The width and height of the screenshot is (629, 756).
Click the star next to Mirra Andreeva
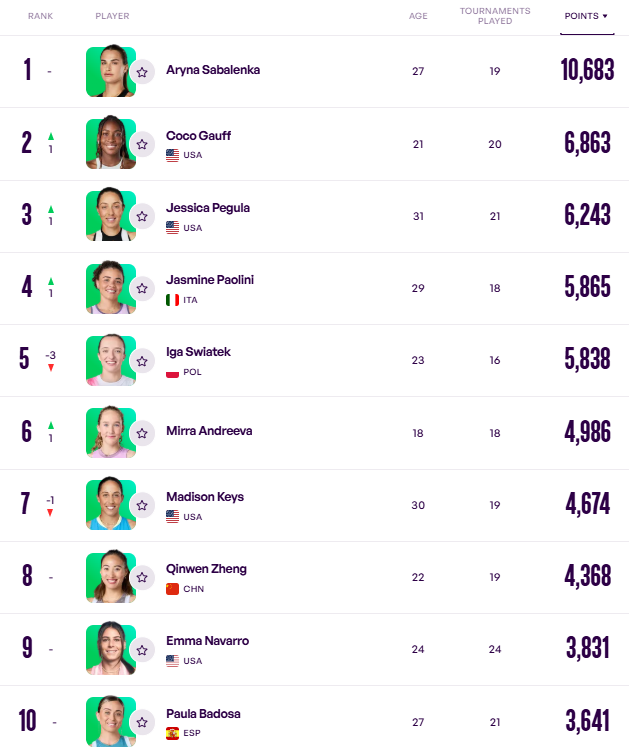point(142,433)
